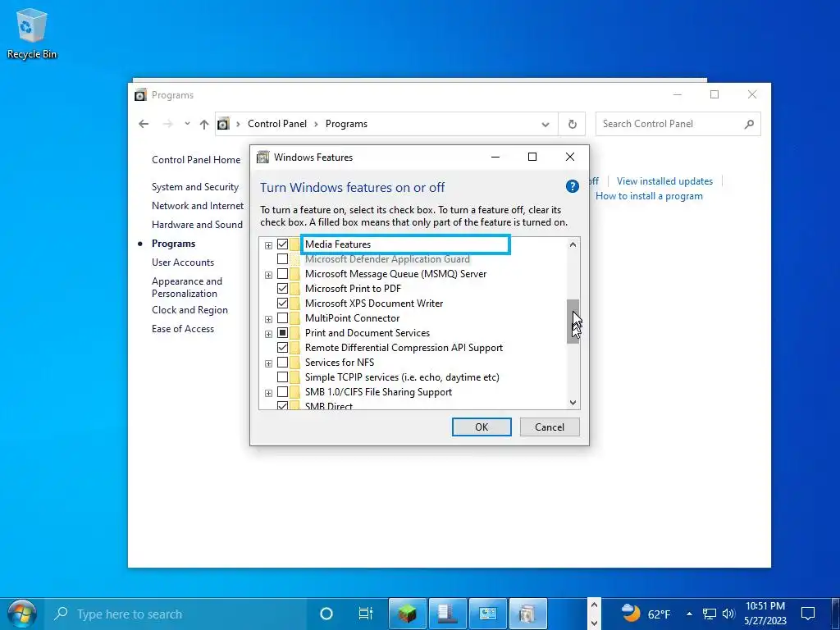Check SMB 1.0/CIFS File Sharing Support
Screen dimensions: 840x630
[282, 392]
